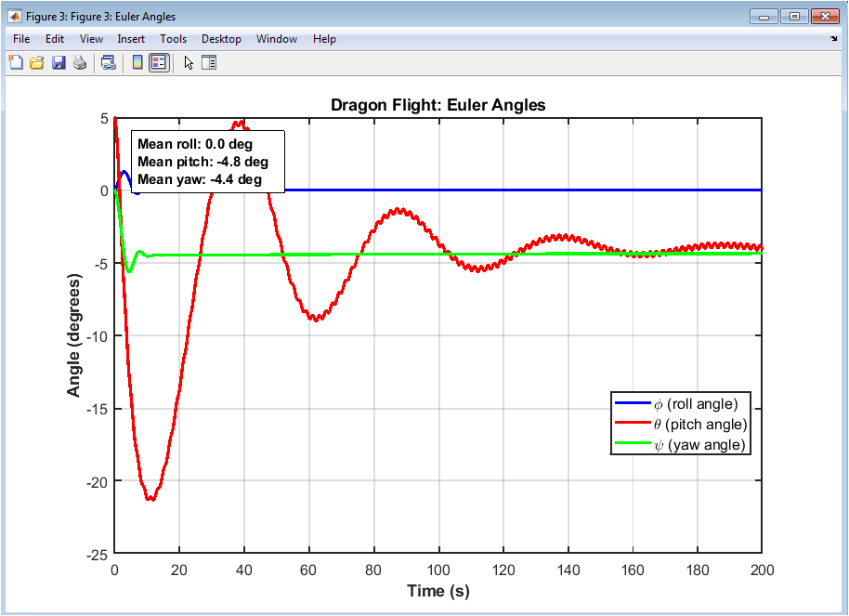Insert a colorbar from the toolbar
The height and width of the screenshot is (616, 849).
(137, 63)
